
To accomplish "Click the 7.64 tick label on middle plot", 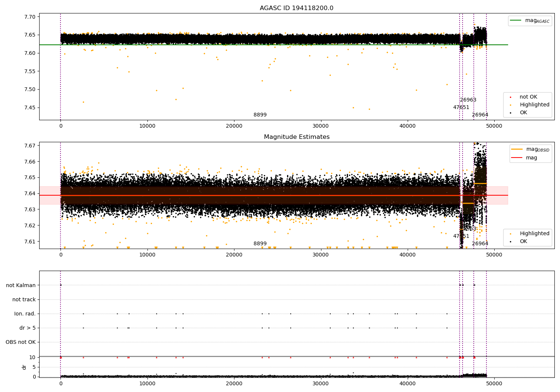I will [x=29, y=193].
